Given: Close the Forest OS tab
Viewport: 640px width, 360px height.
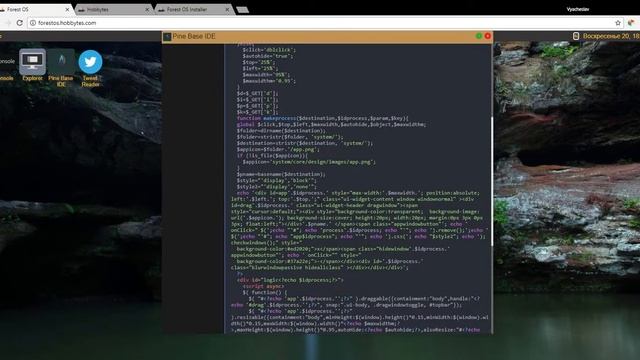Looking at the screenshot, I should pyautogui.click(x=67, y=9).
